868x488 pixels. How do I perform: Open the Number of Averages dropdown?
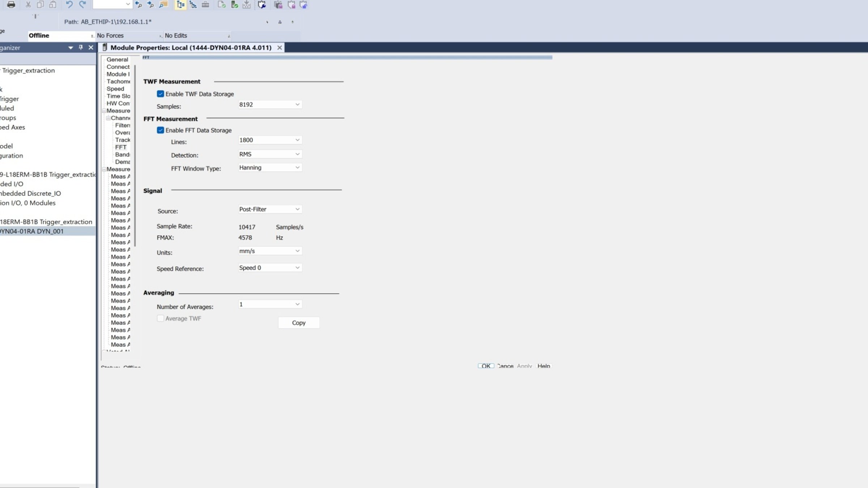(x=270, y=304)
